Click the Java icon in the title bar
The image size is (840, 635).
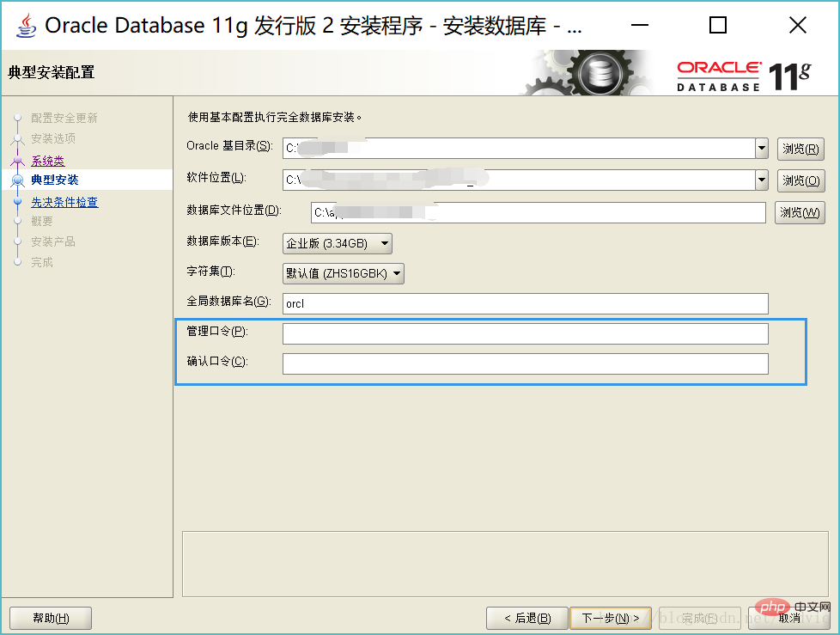point(27,25)
